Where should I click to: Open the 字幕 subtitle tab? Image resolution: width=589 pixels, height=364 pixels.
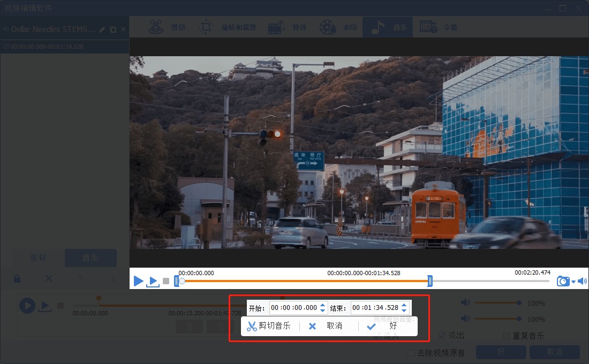coord(439,27)
